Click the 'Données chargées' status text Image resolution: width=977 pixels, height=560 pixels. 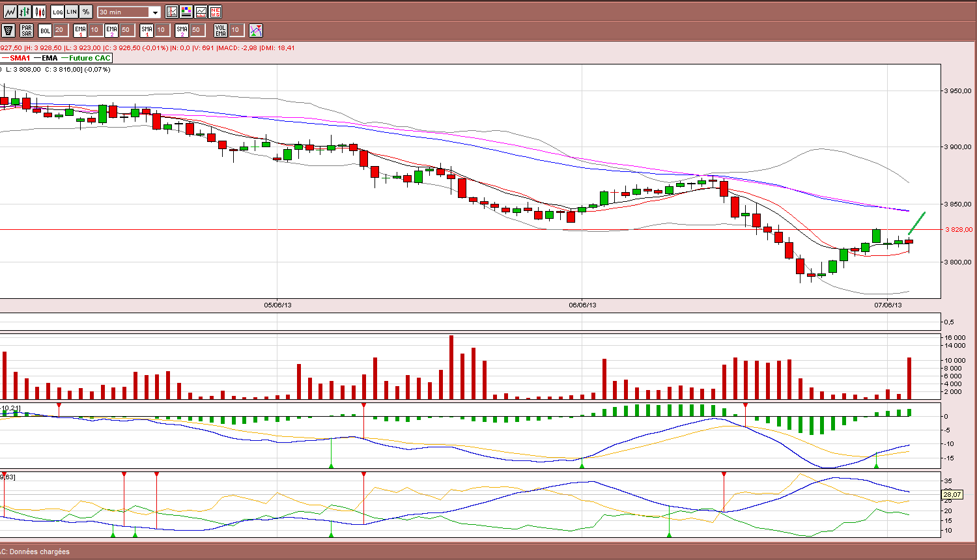38,552
